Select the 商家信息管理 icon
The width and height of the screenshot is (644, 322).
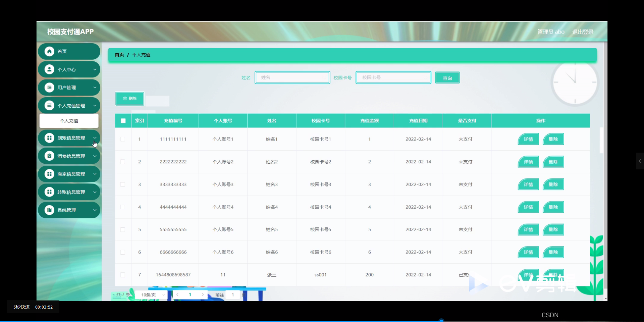[49, 174]
